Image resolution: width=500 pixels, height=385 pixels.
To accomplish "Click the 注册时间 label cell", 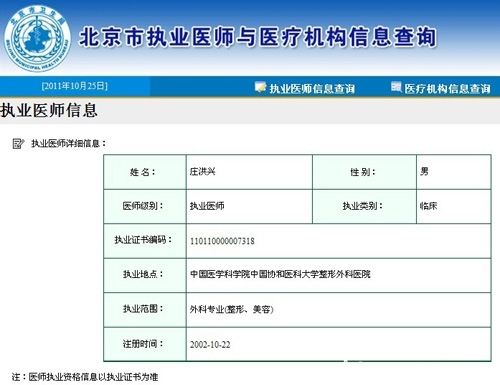I will [x=145, y=344].
